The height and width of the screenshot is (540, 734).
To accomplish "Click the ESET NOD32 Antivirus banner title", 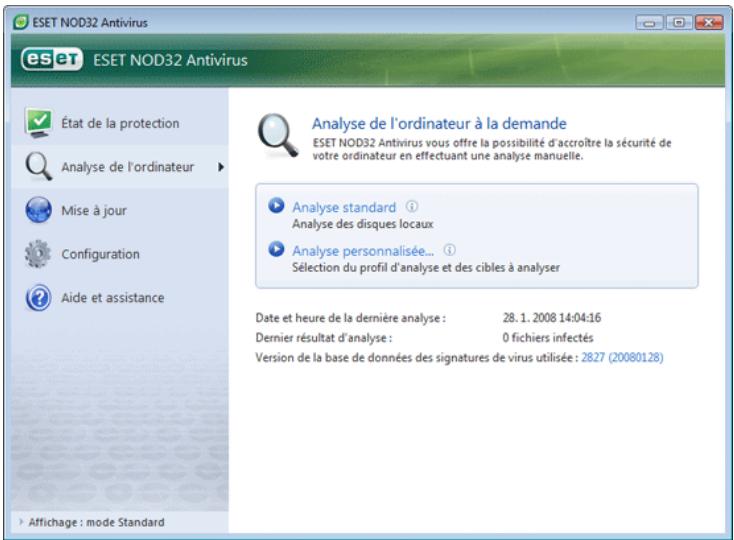I will pos(170,60).
